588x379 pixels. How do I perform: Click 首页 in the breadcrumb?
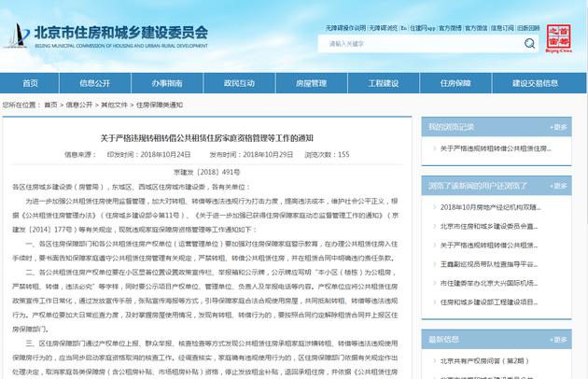pyautogui.click(x=50, y=105)
